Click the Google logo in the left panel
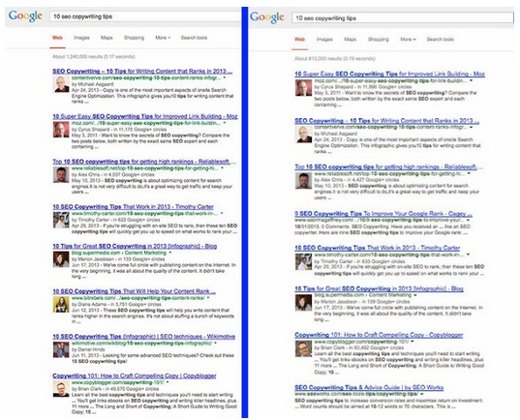The image size is (520, 420). [x=25, y=15]
